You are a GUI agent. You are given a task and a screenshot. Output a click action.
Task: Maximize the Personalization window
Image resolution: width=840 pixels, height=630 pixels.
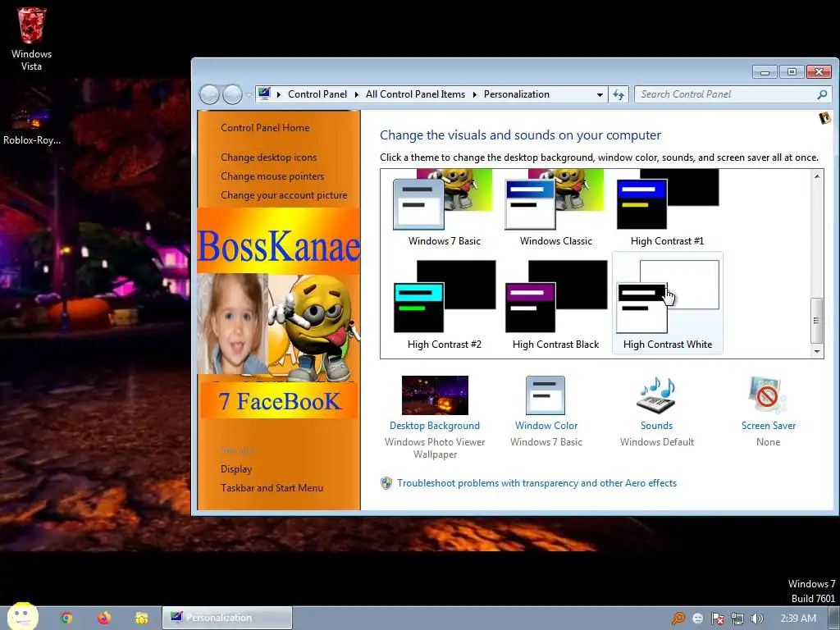[x=792, y=72]
